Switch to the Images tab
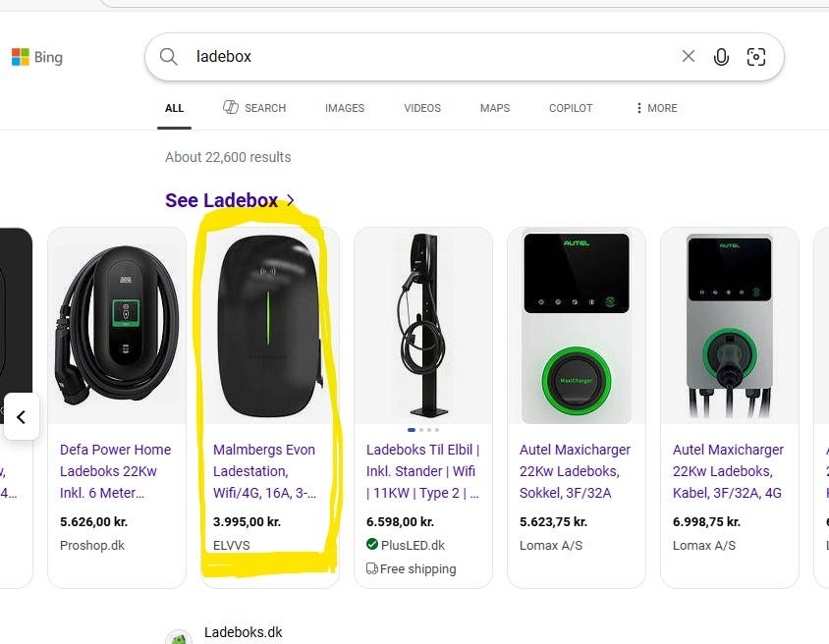829x644 pixels. [x=345, y=108]
